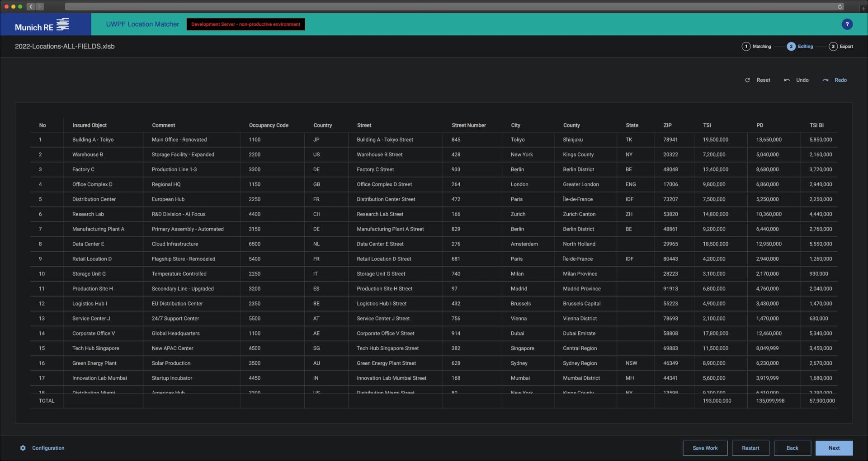Click the Restart button
Screen dimensions: 868x461
pyautogui.click(x=750, y=448)
